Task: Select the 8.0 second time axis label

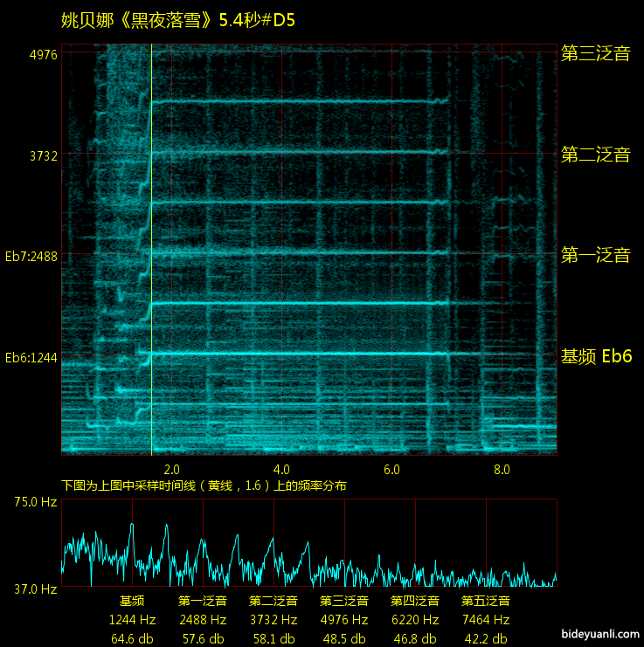Action: [502, 469]
